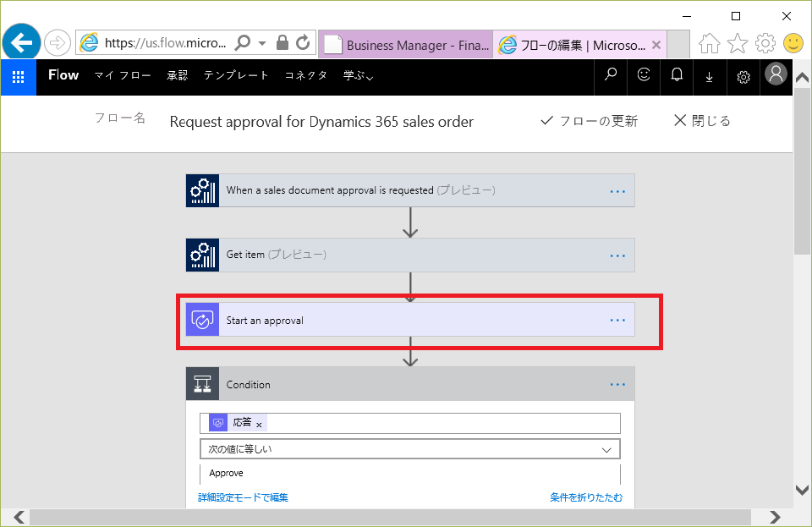Expand the Start an approval step
This screenshot has height=527, width=812.
coord(410,320)
